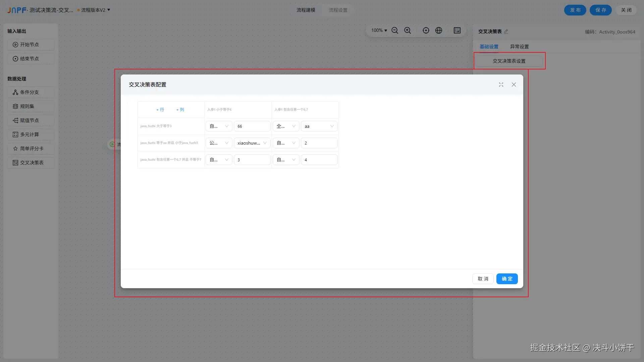This screenshot has width=644, height=362.
Task: Select the 开始节点 node item
Action: [x=31, y=45]
